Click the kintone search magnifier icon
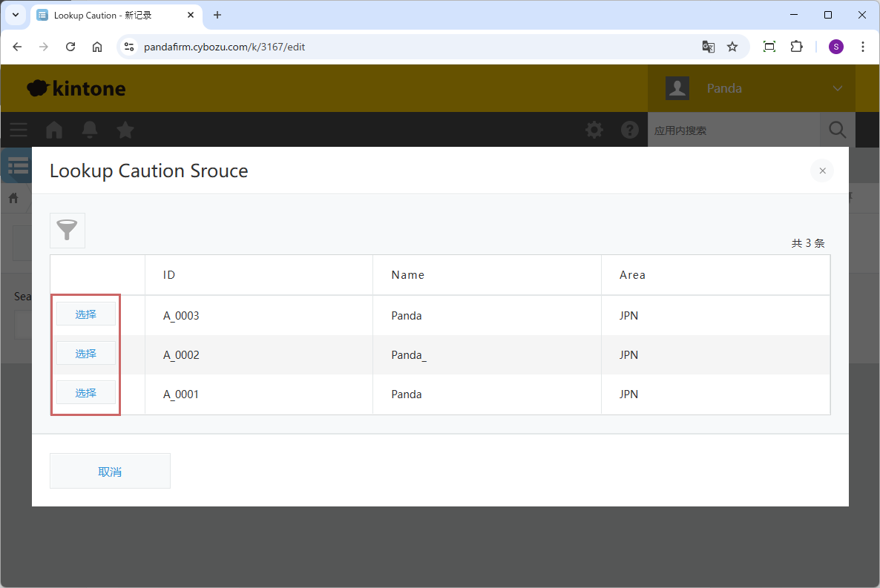The width and height of the screenshot is (880, 588). click(x=837, y=131)
